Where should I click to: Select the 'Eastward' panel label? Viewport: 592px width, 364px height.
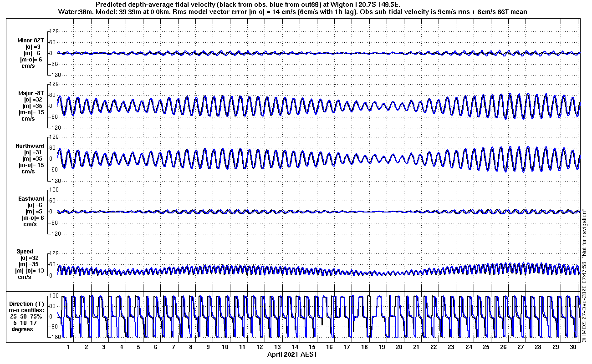(31, 199)
